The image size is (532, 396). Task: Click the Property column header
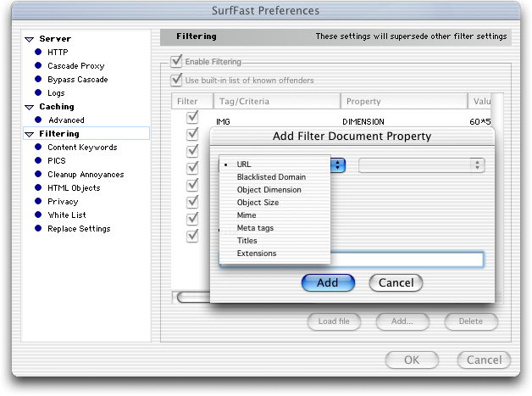pyautogui.click(x=404, y=101)
